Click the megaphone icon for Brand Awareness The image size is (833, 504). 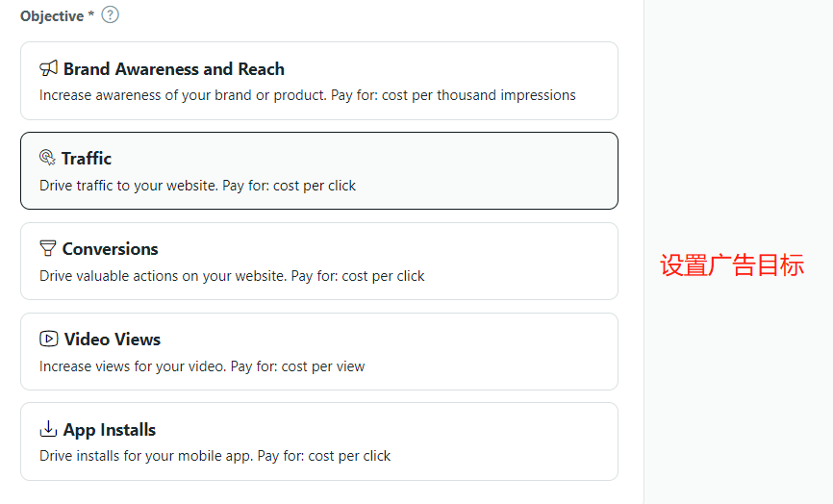tap(48, 68)
